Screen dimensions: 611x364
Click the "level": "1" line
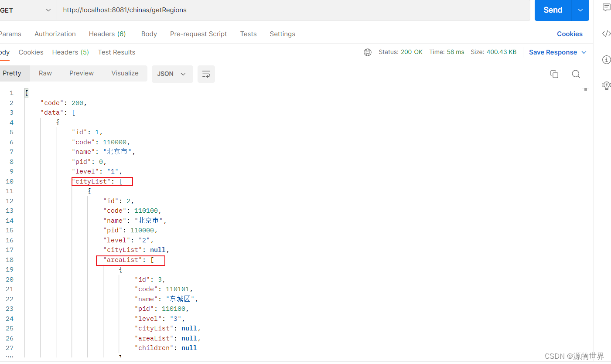97,171
